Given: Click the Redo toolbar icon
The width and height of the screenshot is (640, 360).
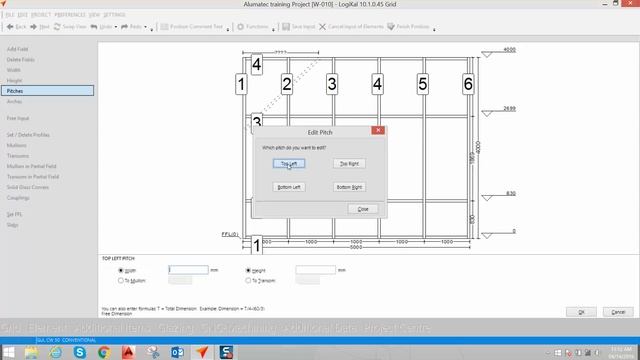Looking at the screenshot, I should (124, 27).
